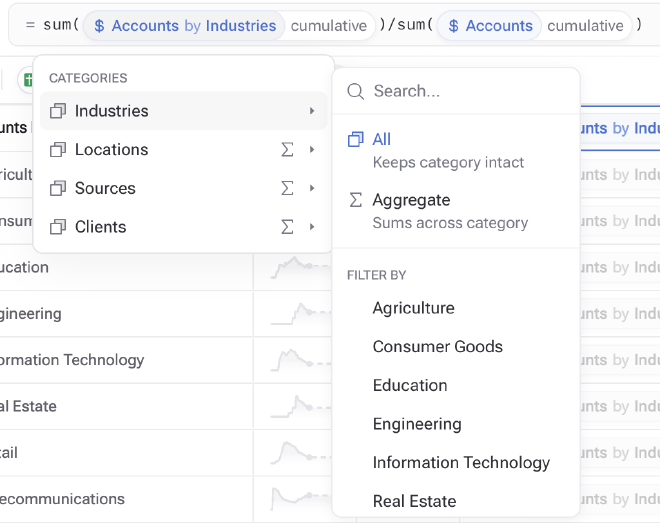
Task: Click the magnifying glass search icon
Action: [x=355, y=91]
